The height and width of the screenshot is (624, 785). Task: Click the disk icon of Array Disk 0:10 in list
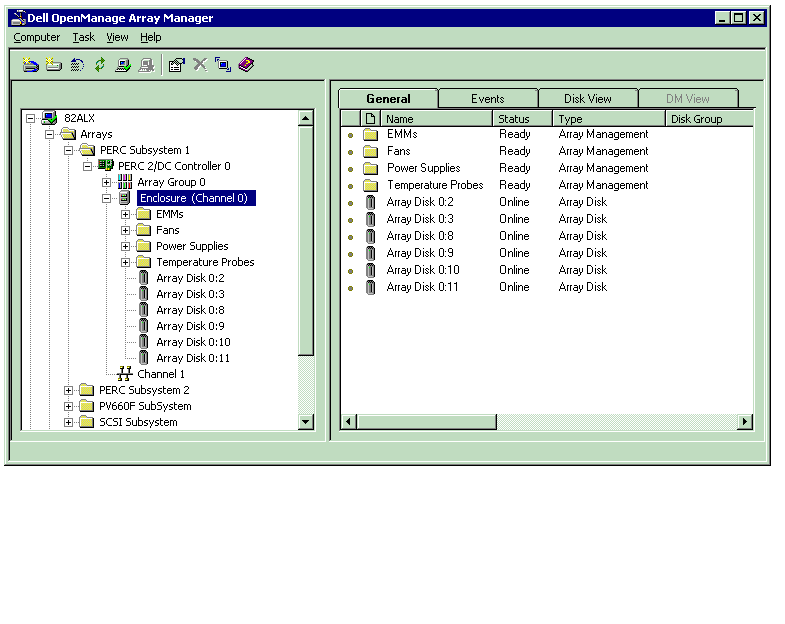pyautogui.click(x=370, y=270)
